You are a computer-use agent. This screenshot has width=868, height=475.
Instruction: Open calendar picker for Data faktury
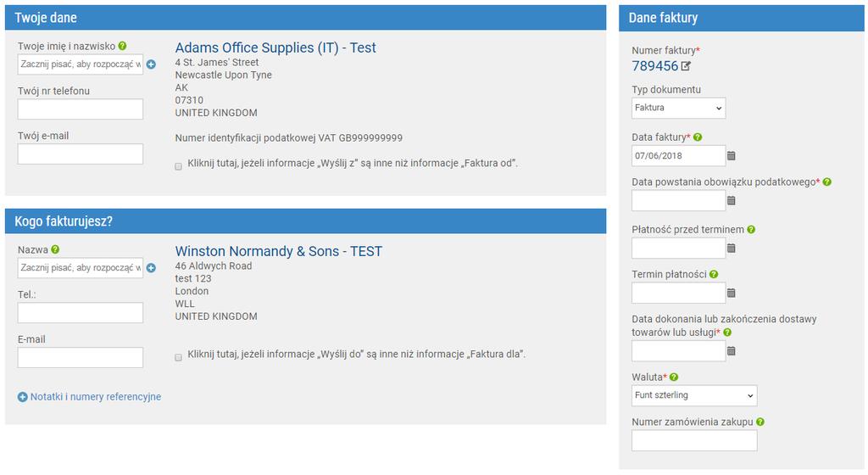(732, 155)
